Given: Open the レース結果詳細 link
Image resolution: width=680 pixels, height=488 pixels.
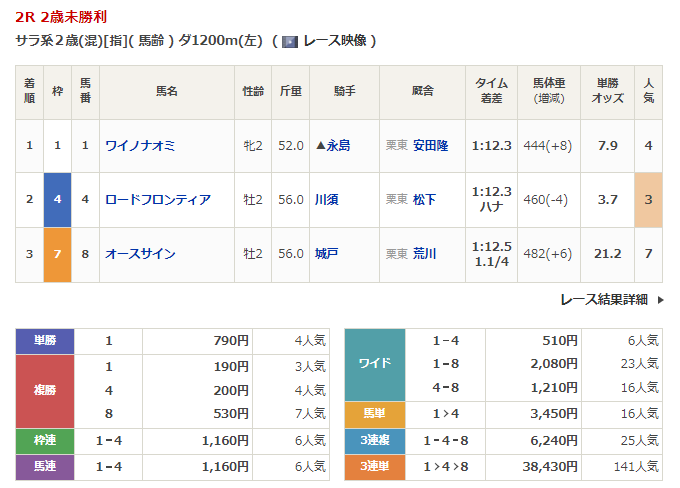Looking at the screenshot, I should (x=603, y=299).
